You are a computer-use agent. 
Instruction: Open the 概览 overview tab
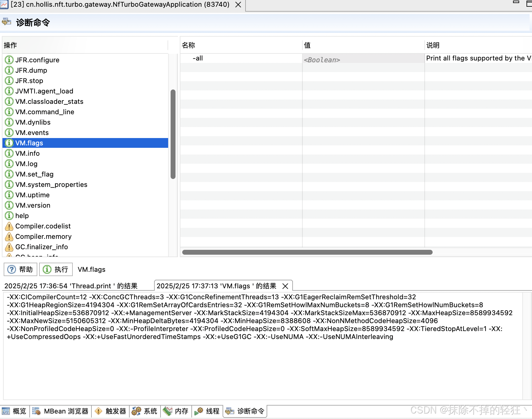tap(6, 411)
